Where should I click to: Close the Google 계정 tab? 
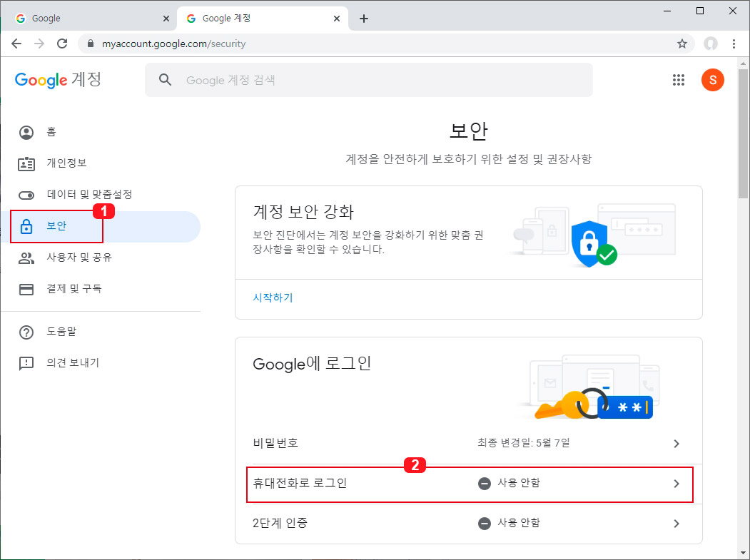pyautogui.click(x=337, y=19)
